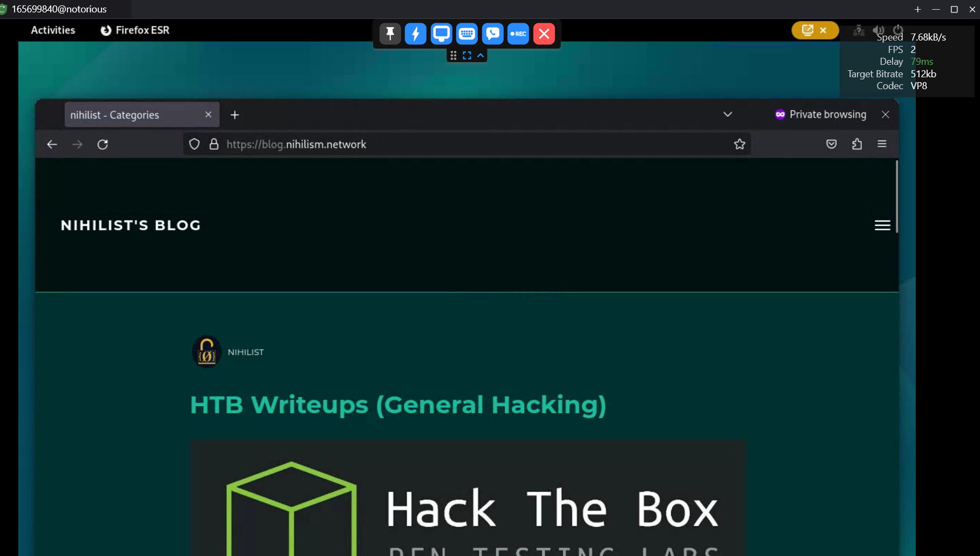Screen dimensions: 980x556
Task: Open the chat call bubble icon
Action: 492,34
